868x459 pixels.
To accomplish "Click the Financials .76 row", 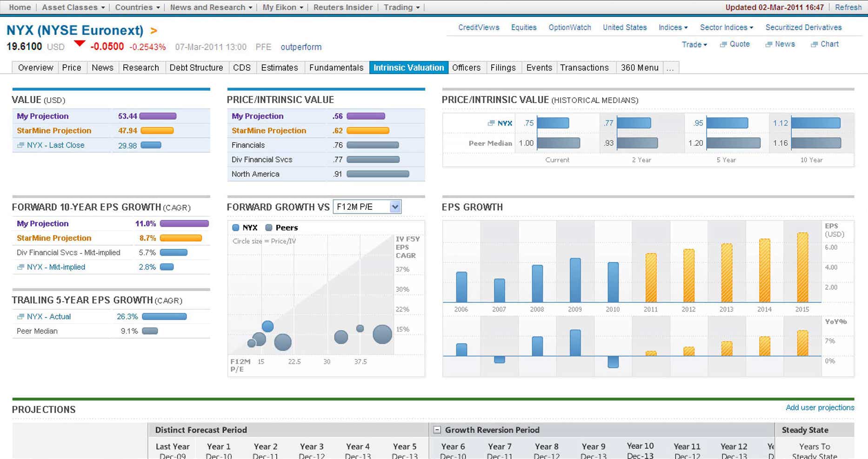I will (x=326, y=145).
